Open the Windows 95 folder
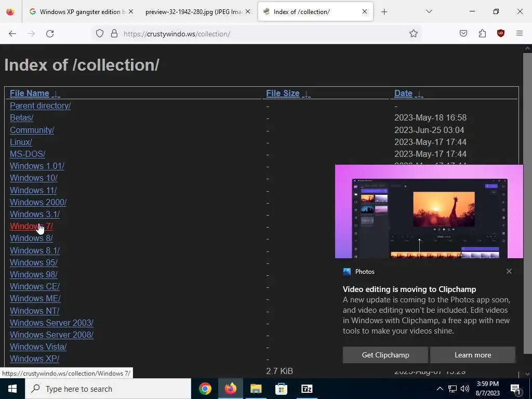 34,262
